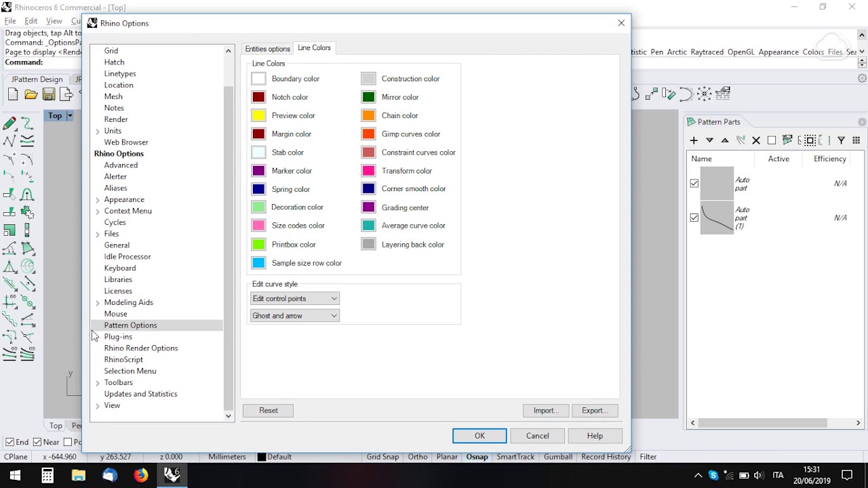Click the Export... button
Screen dimensions: 868x488
(594, 411)
